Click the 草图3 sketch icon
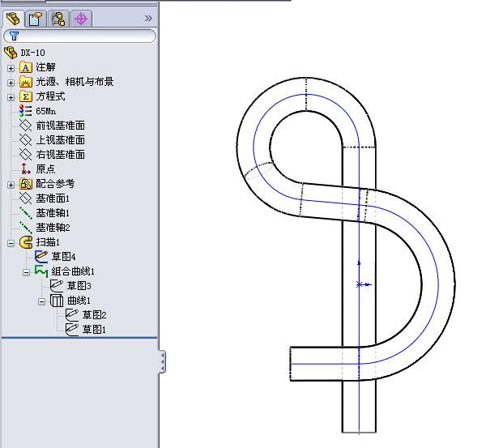 pyautogui.click(x=57, y=286)
